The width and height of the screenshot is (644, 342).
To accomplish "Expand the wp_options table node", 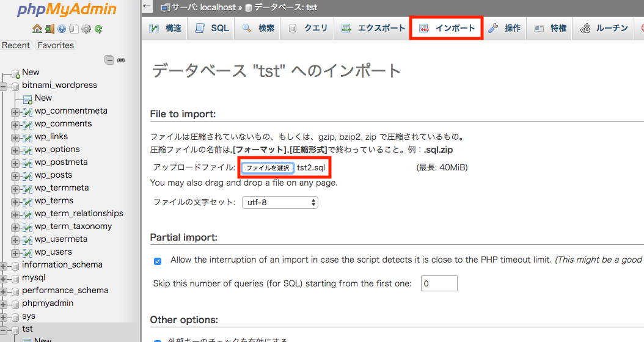I will [x=15, y=150].
